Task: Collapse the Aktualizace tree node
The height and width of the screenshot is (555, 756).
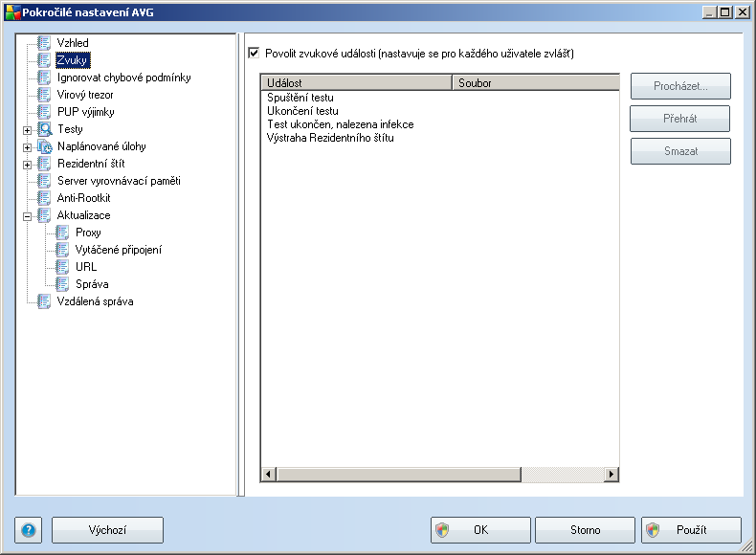Action: (x=28, y=216)
